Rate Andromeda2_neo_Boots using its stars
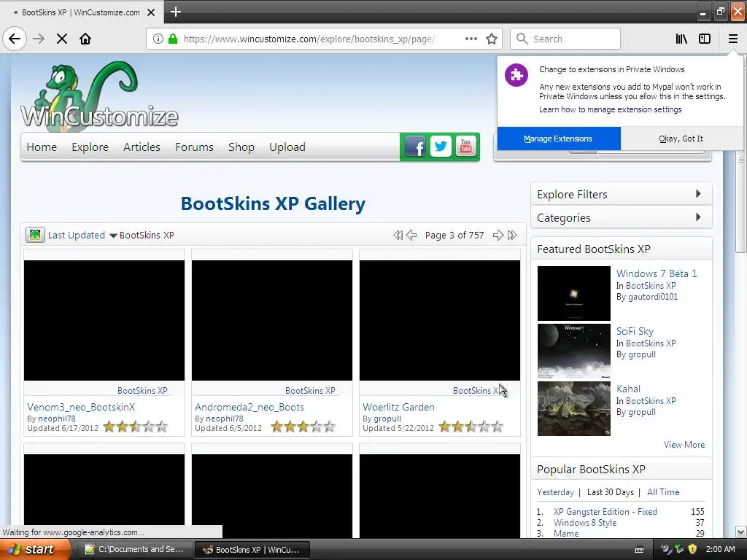Viewport: 747px width, 560px height. point(303,427)
